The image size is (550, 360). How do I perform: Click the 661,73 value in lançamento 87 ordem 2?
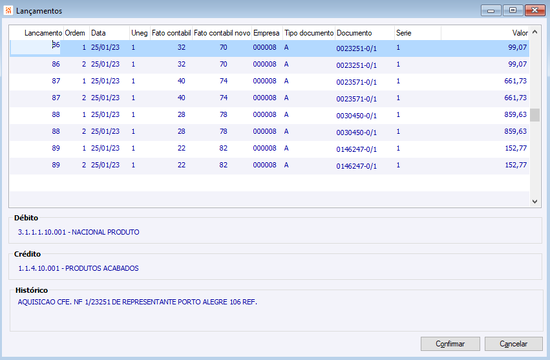tap(515, 98)
